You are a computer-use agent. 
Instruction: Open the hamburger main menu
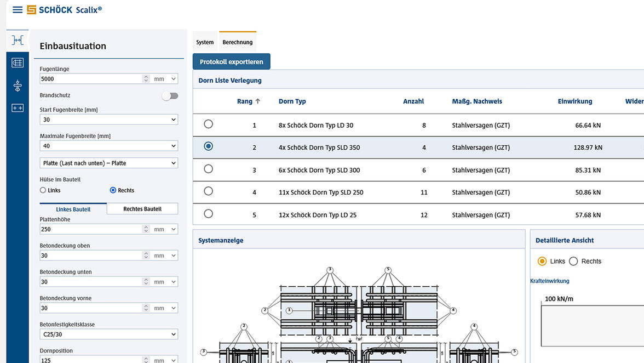18,10
